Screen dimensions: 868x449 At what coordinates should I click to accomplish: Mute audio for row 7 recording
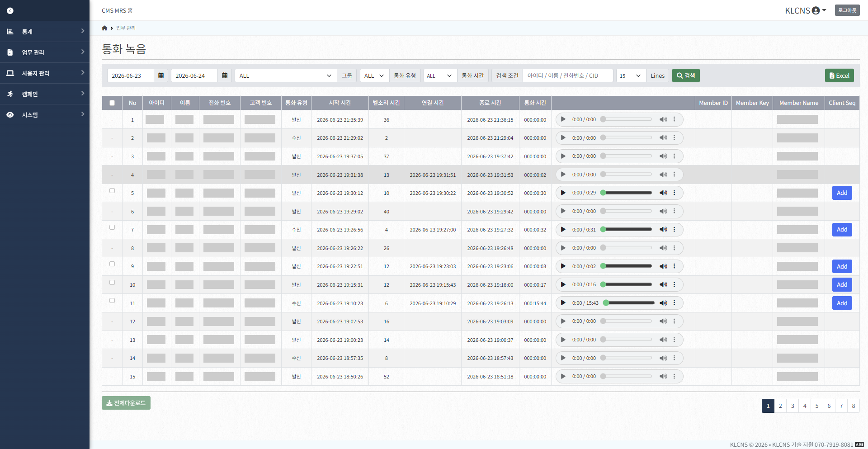pyautogui.click(x=663, y=229)
